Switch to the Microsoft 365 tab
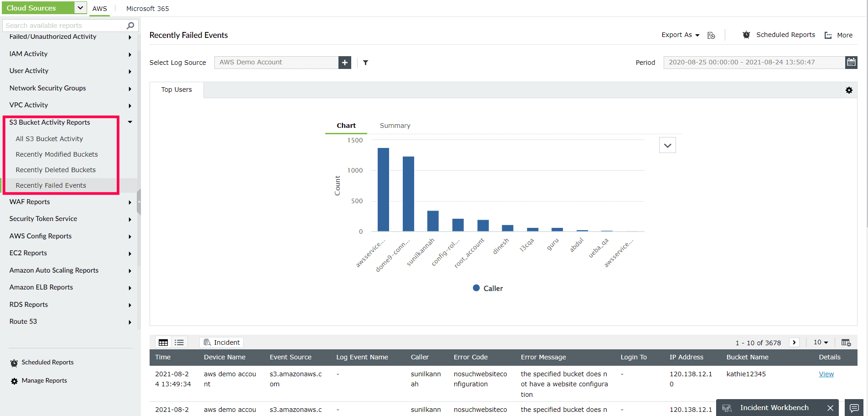Screen dimensions: 868x416 [147, 8]
